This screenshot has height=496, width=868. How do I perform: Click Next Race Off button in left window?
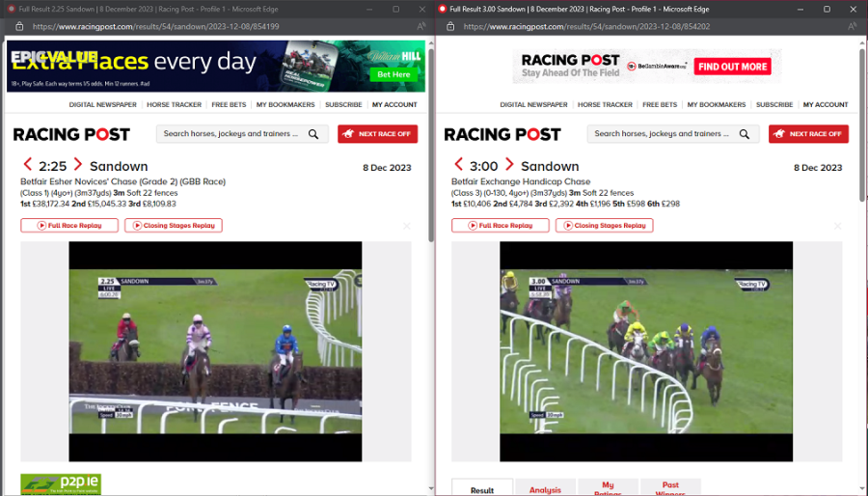tap(377, 134)
